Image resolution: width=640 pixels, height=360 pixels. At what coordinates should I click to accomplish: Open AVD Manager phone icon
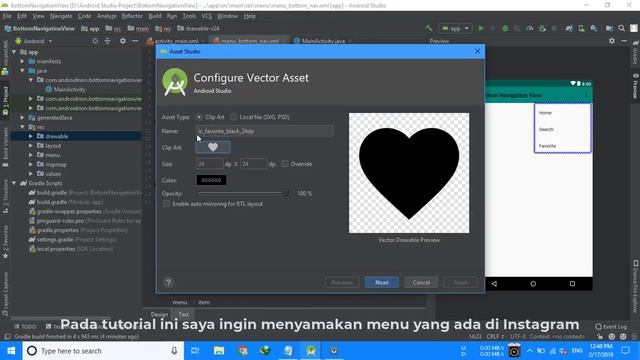tap(581, 28)
